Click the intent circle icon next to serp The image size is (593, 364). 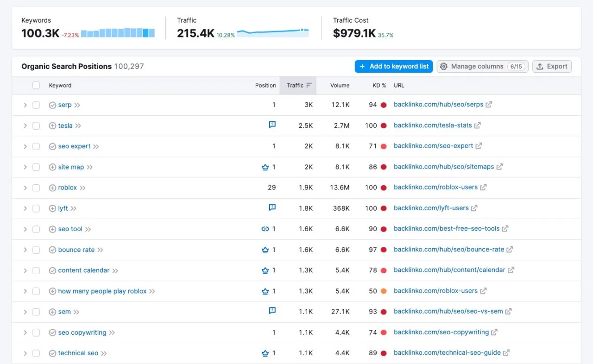pyautogui.click(x=52, y=105)
